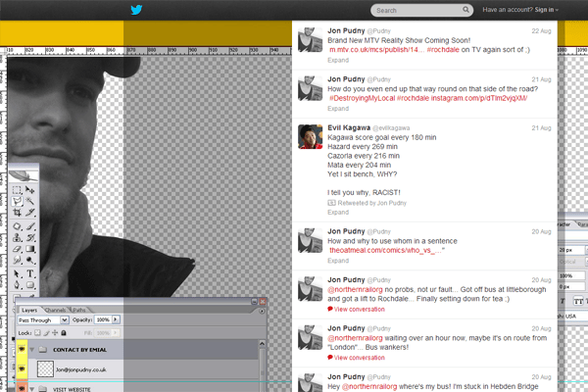Hide the VISIT WEBSITE layer group

pos(22,388)
